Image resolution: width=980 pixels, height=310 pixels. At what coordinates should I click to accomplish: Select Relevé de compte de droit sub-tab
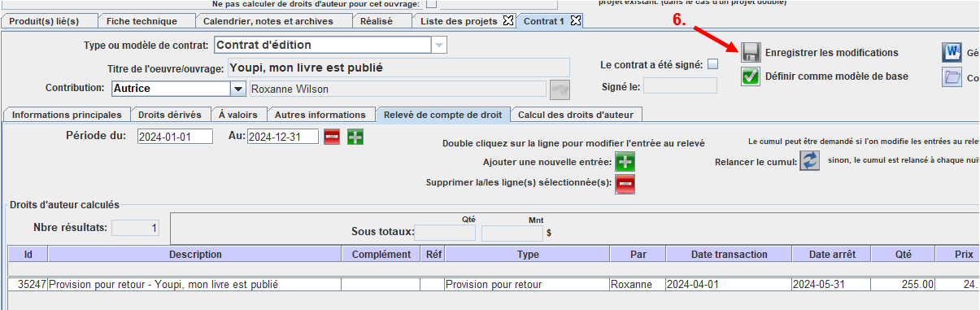tap(442, 115)
